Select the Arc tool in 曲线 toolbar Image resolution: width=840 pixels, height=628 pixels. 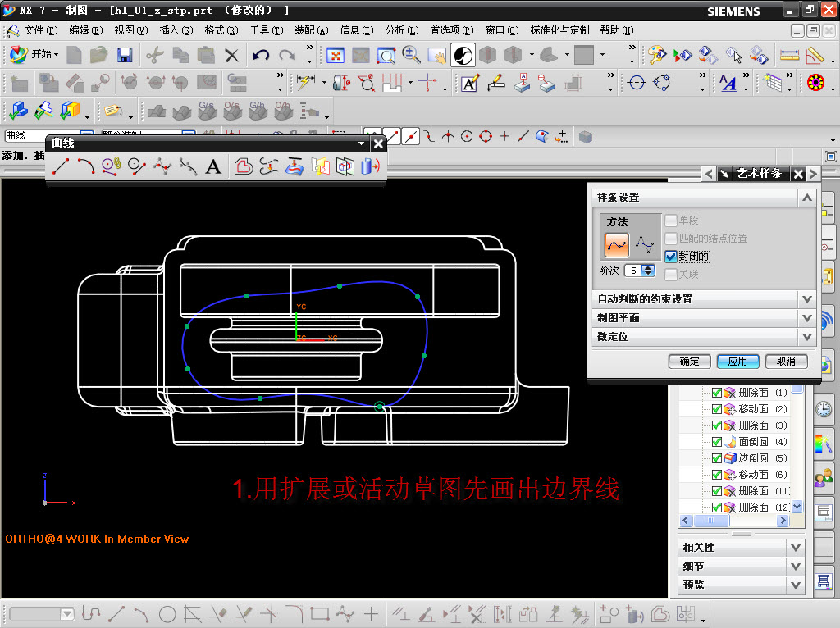pos(85,166)
